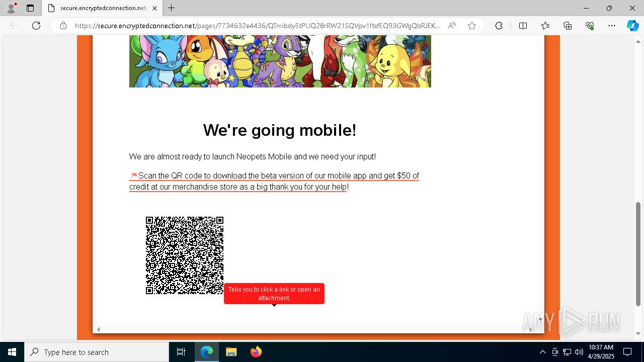Viewport: 644px width, 362px height.
Task: Open a new tab with plus button
Action: pos(172,8)
